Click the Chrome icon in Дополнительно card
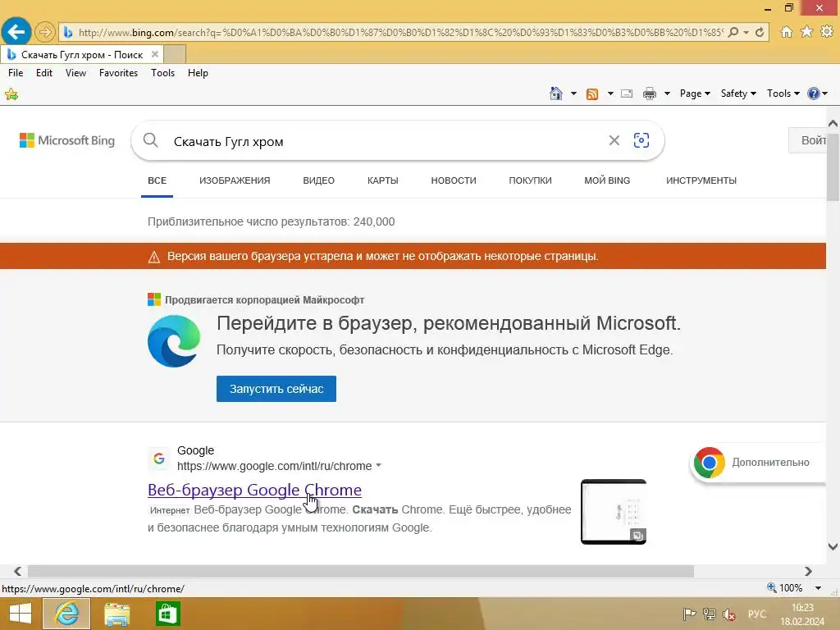The image size is (840, 630). point(710,463)
